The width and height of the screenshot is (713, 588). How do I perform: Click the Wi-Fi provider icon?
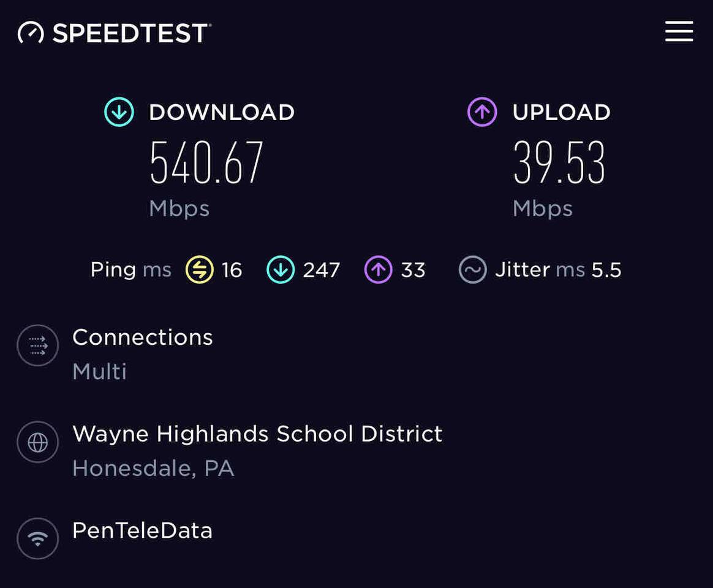point(37,538)
